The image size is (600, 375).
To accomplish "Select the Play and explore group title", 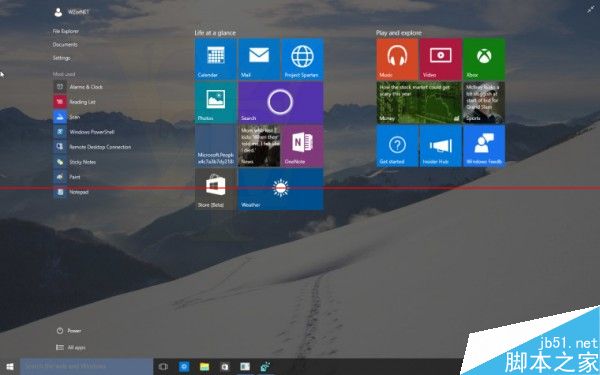I will coord(399,33).
